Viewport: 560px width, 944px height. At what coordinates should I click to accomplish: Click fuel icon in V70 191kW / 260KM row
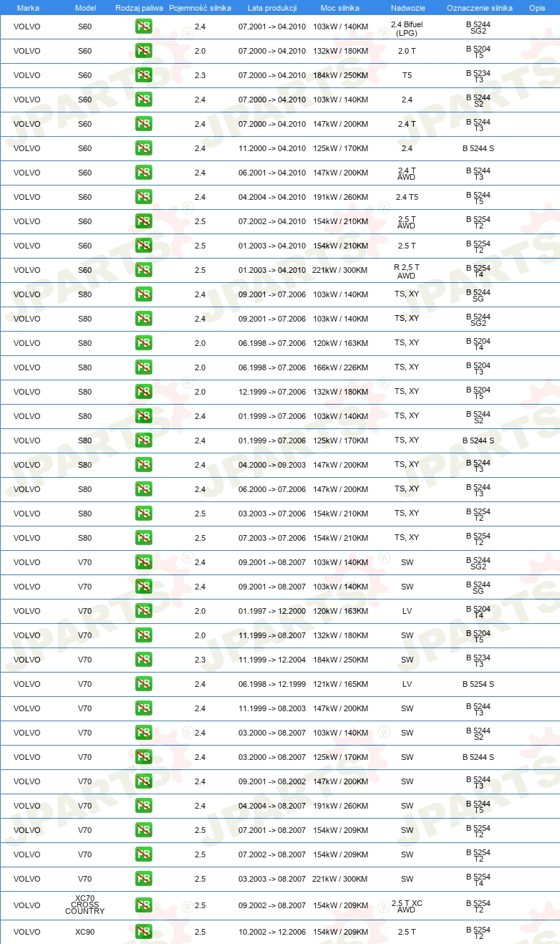pos(143,806)
